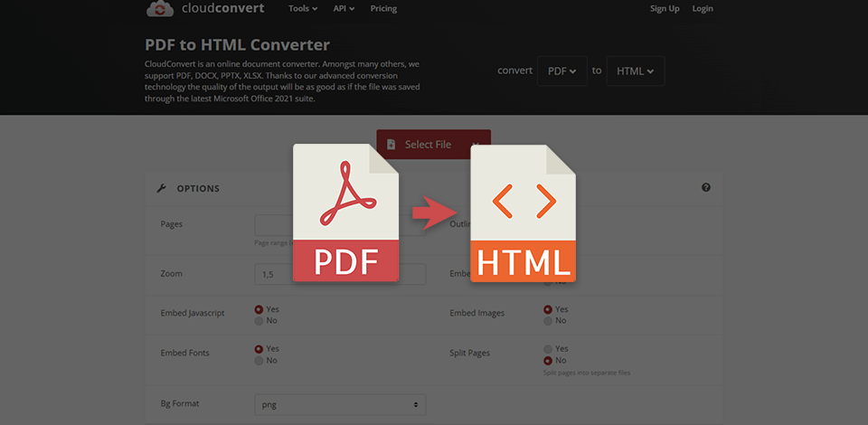Viewport: 868px width, 425px height.
Task: Click the Select File button
Action: click(433, 145)
